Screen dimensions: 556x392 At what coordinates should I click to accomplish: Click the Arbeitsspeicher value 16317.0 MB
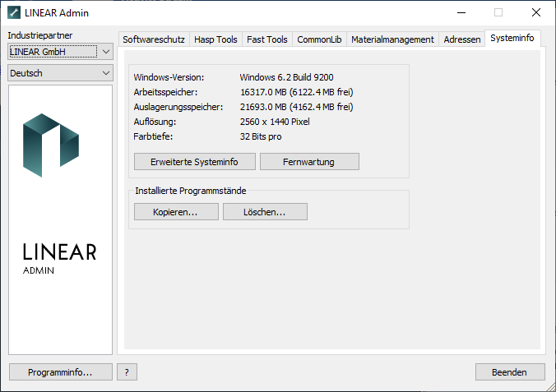(x=297, y=92)
